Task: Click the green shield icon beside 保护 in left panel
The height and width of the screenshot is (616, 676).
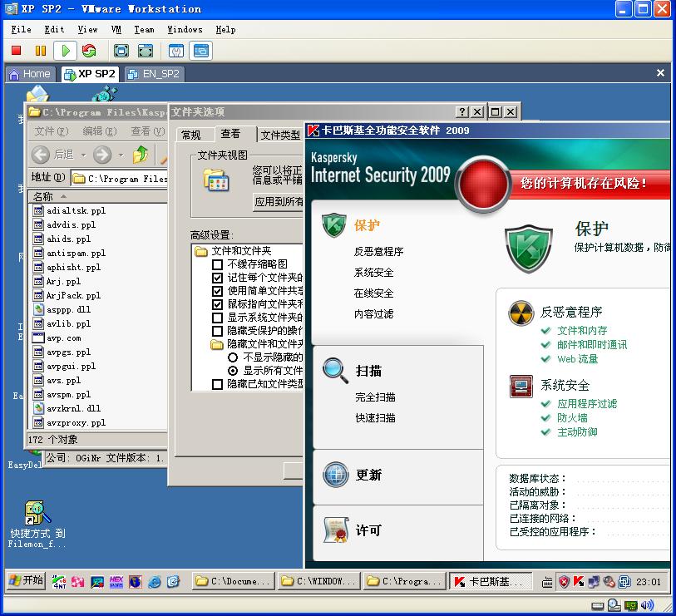Action: click(x=334, y=224)
